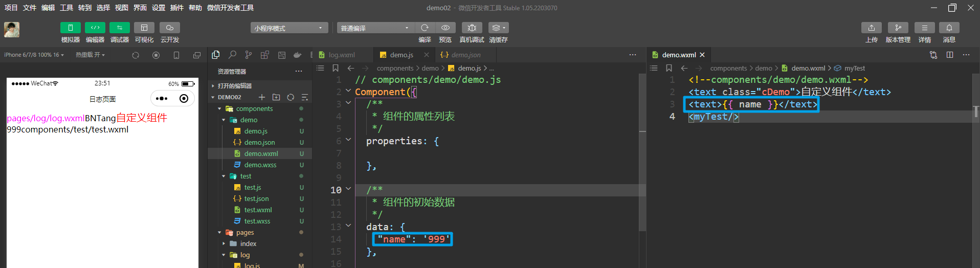Open Search in the editor sidebar
Image resolution: width=980 pixels, height=268 pixels.
click(x=232, y=55)
